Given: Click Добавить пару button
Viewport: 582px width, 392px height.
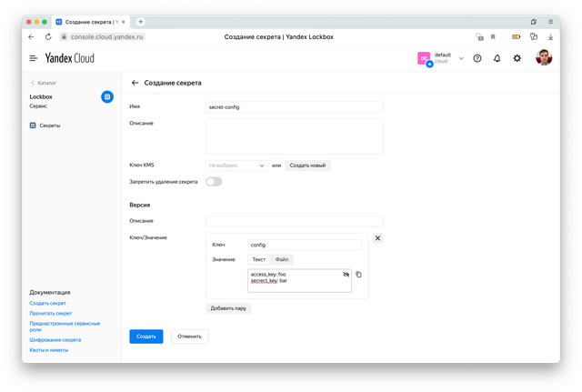Looking at the screenshot, I should click(x=229, y=308).
